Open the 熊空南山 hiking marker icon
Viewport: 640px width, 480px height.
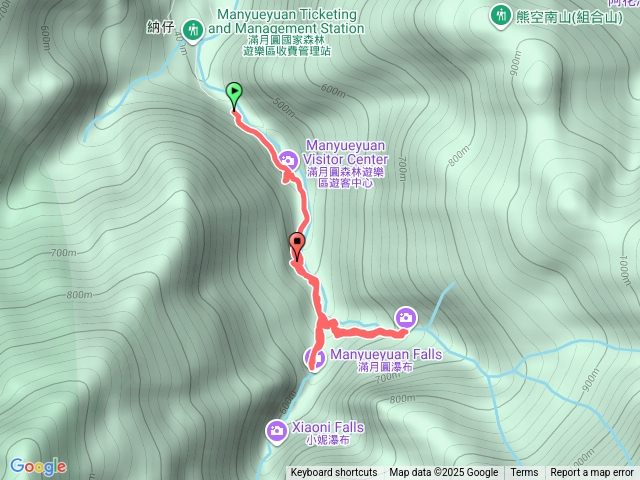pyautogui.click(x=500, y=16)
